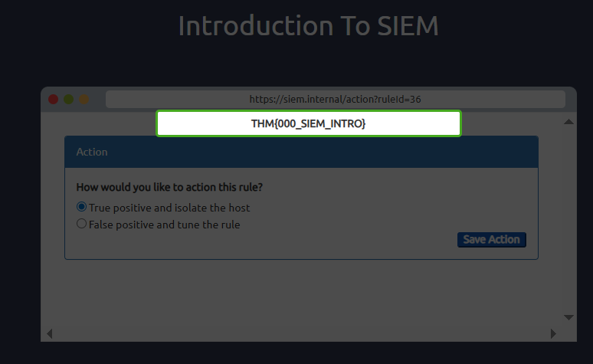Click the orange window dot

(84, 99)
